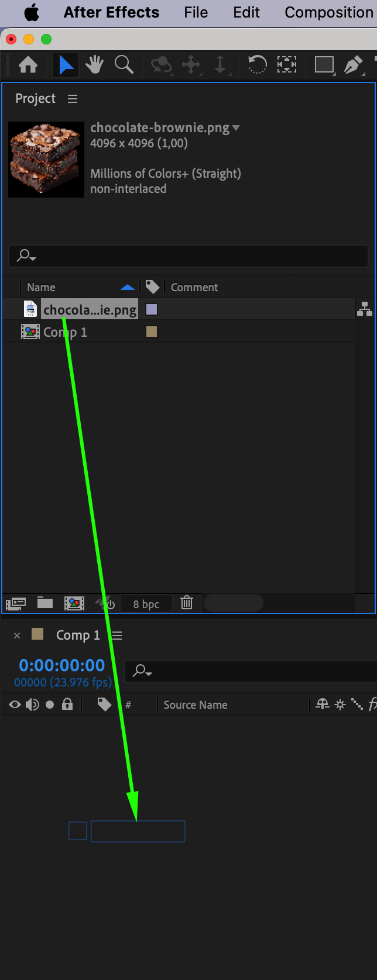
Task: Click the Home icon in toolbar
Action: coord(28,65)
